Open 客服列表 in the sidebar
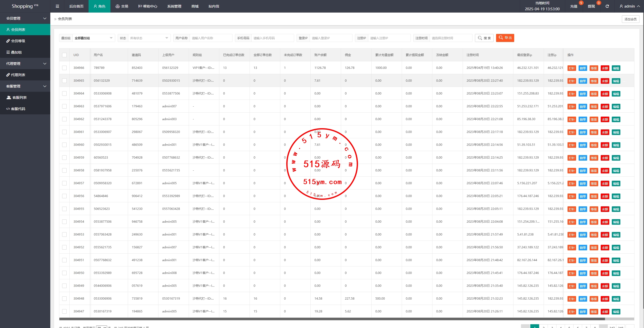This screenshot has width=644, height=328. [x=19, y=98]
